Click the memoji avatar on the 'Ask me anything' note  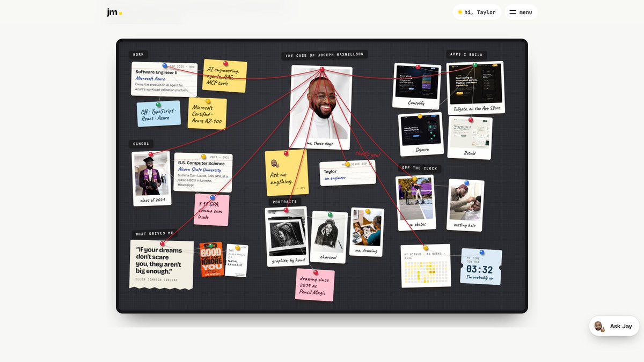point(274,164)
